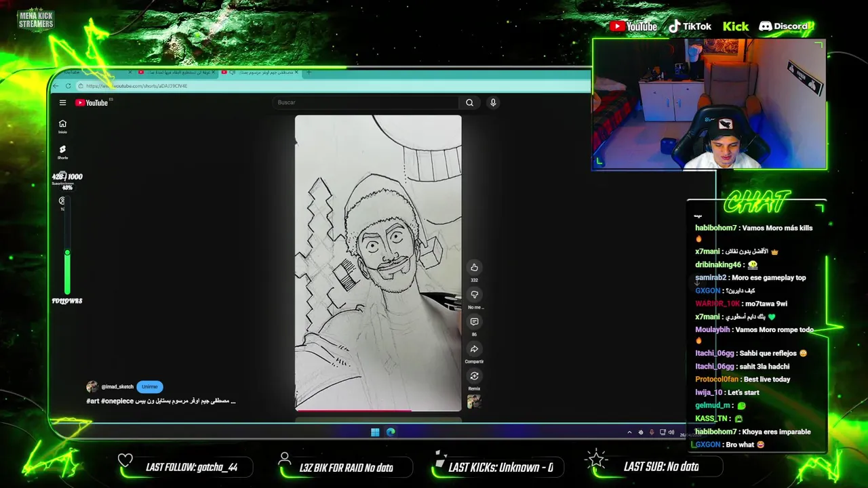This screenshot has height=488, width=868.
Task: Expand hidden tray icons chevron
Action: pyautogui.click(x=629, y=432)
